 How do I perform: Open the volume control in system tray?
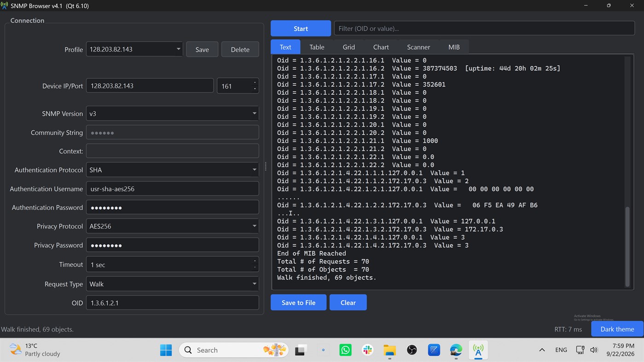594,350
